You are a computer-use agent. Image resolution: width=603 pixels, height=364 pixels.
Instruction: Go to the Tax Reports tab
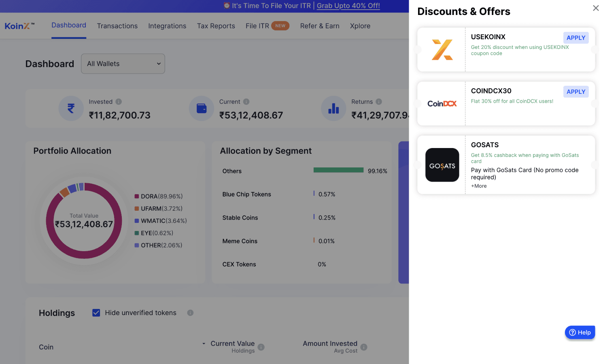pos(216,26)
